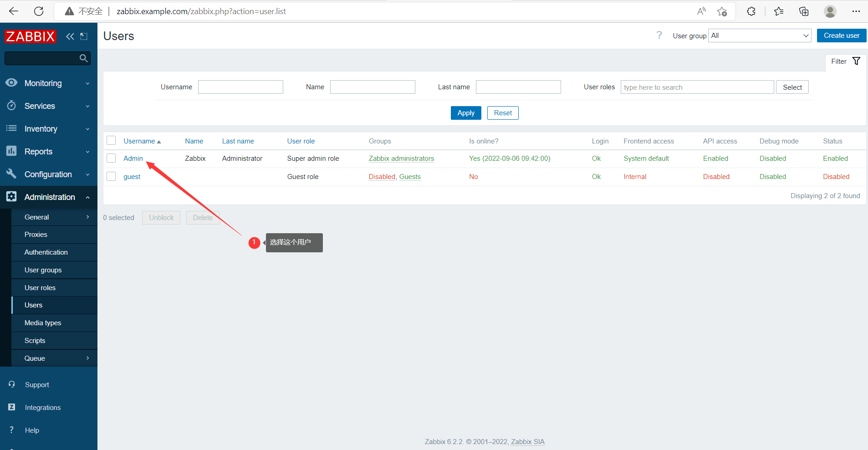Viewport: 868px width, 450px height.
Task: Click the sidebar search magnifier icon
Action: 83,58
